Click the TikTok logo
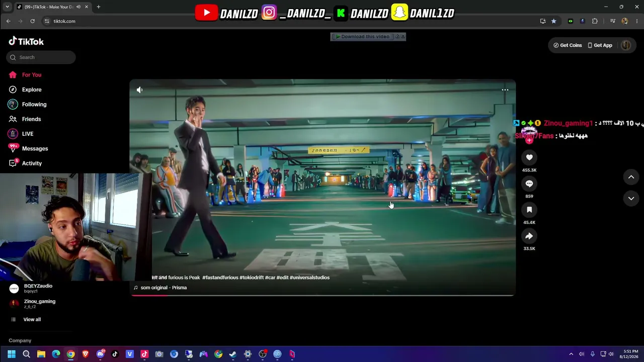The height and width of the screenshot is (362, 644). click(26, 41)
